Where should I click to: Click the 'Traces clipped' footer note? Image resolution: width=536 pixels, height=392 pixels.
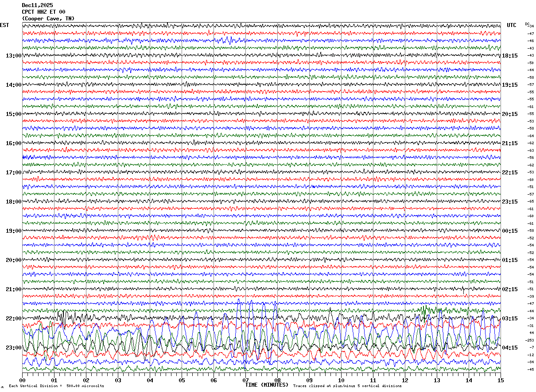point(347,386)
